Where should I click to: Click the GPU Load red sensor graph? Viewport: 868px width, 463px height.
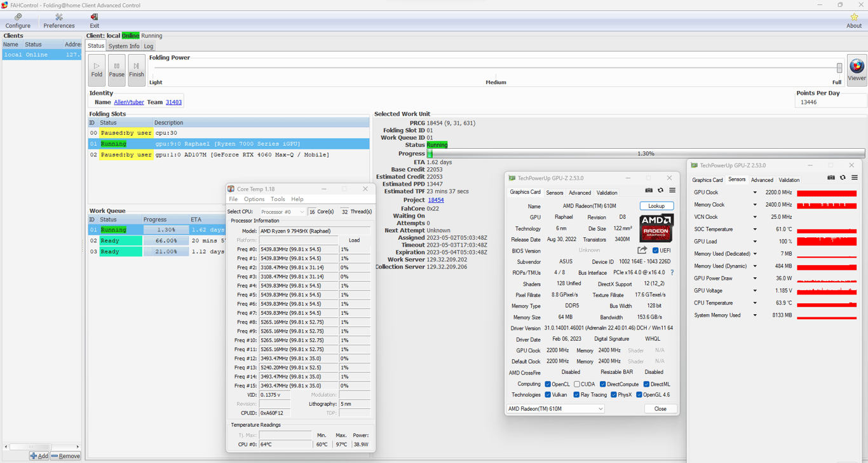click(827, 242)
